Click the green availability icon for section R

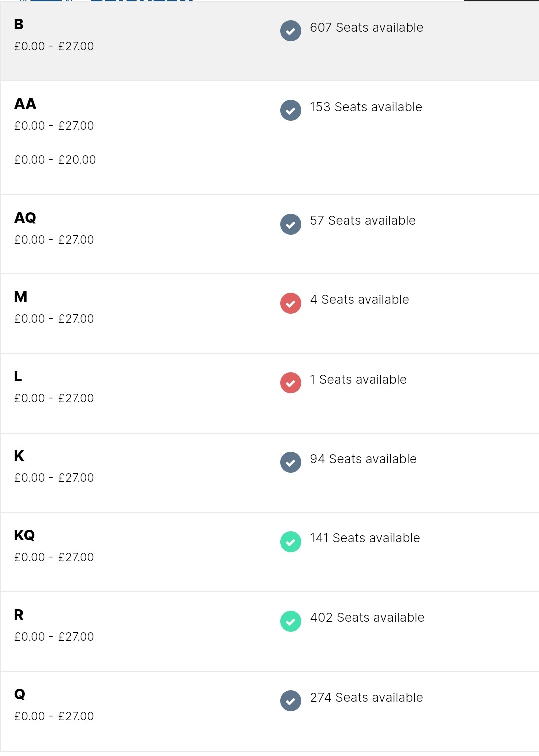point(291,621)
